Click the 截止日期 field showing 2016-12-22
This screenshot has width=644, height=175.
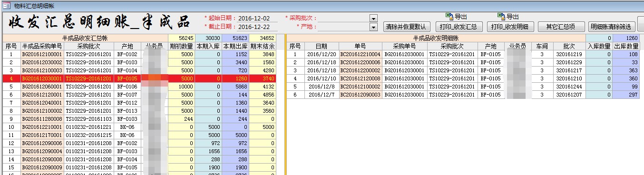click(x=257, y=27)
